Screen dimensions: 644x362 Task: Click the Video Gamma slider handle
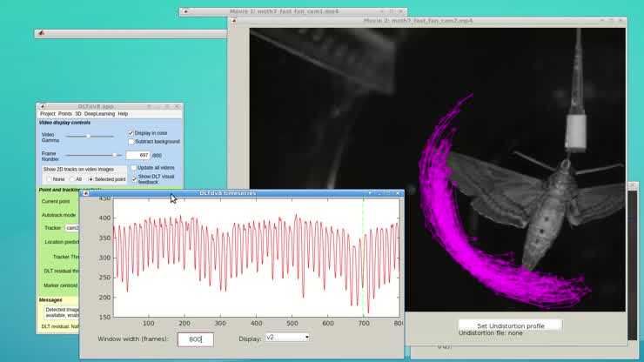click(88, 136)
